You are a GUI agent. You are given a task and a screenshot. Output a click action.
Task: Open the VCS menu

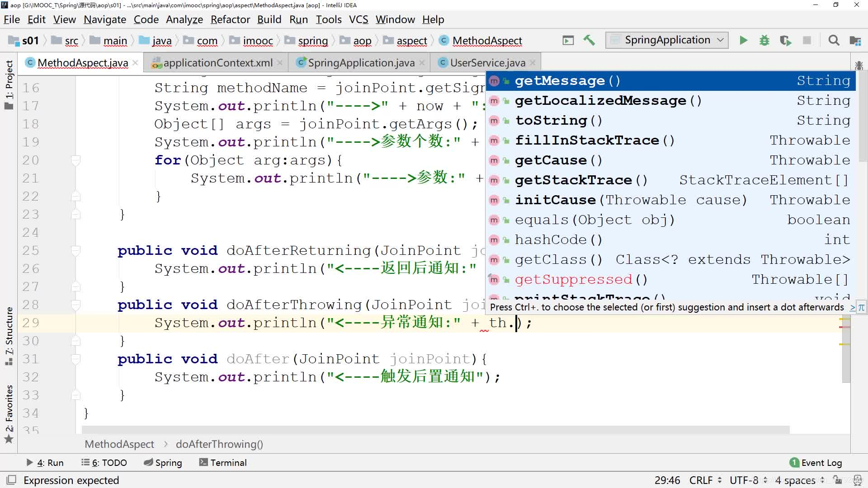(359, 20)
